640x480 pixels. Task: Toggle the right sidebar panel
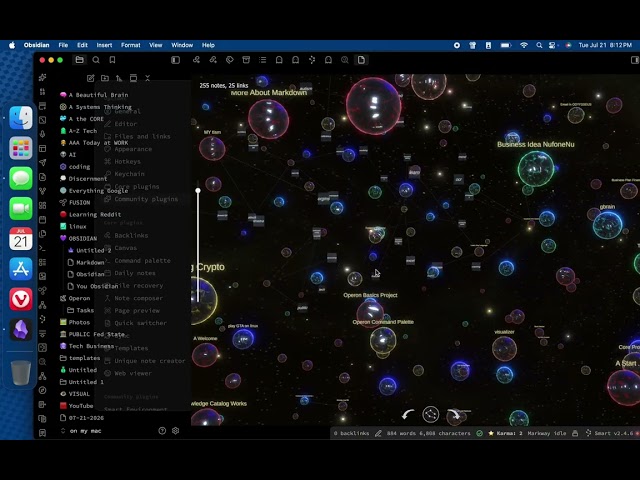(635, 60)
